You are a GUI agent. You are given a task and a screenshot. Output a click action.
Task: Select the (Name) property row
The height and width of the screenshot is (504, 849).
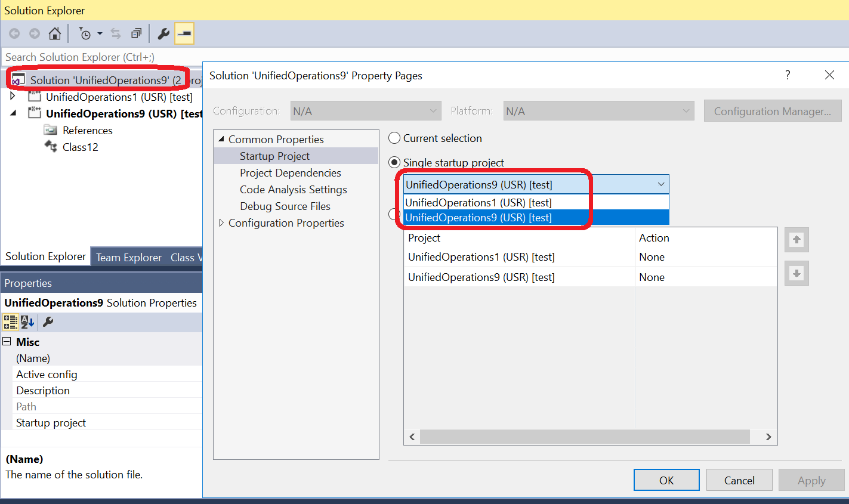[x=107, y=358]
